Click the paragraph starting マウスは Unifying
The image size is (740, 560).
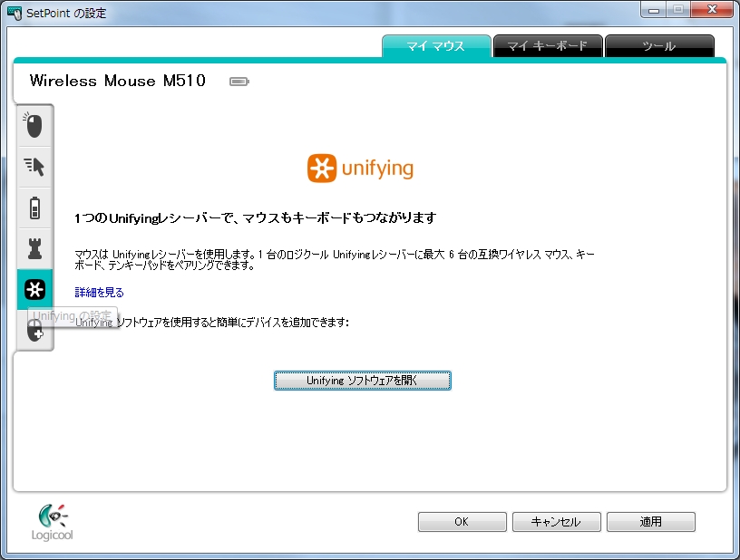pos(334,260)
